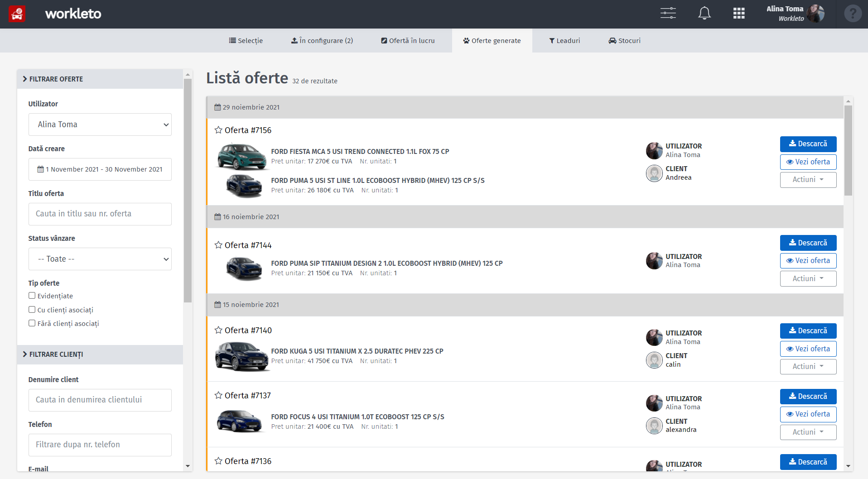Open the Utilizator dropdown Alina Toma
Image resolution: width=868 pixels, height=479 pixels.
[x=100, y=125]
